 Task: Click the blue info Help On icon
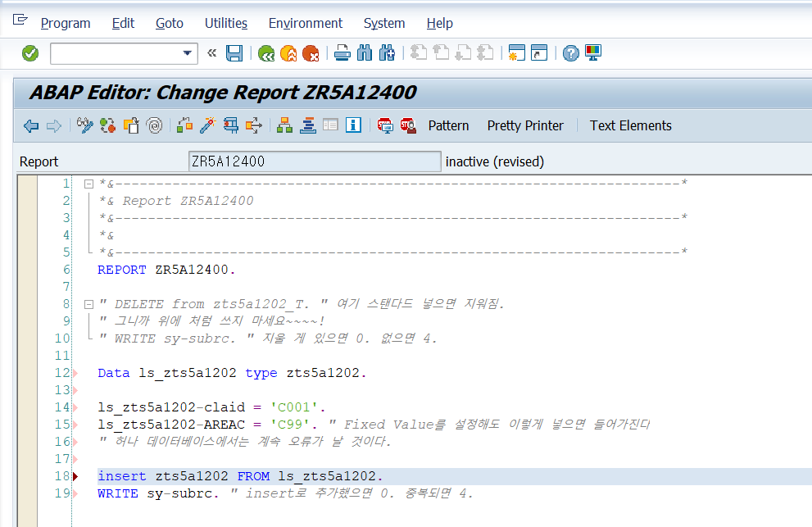click(x=353, y=125)
